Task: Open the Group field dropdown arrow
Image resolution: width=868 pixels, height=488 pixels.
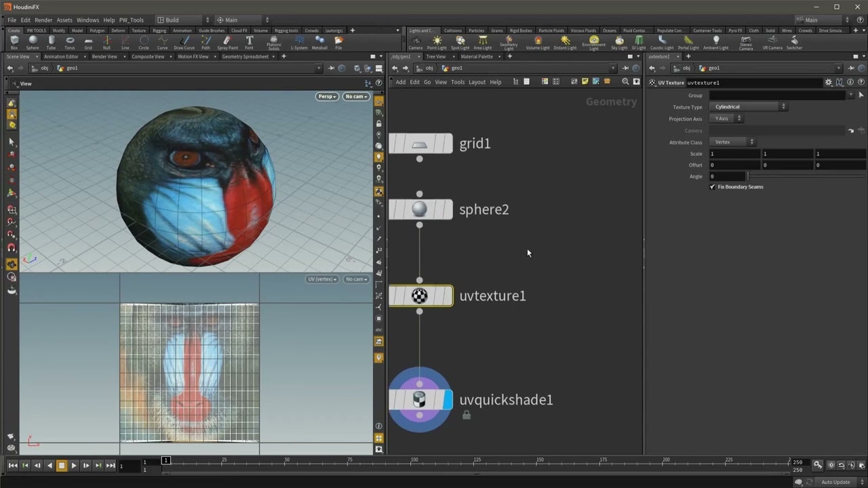Action: pos(850,96)
